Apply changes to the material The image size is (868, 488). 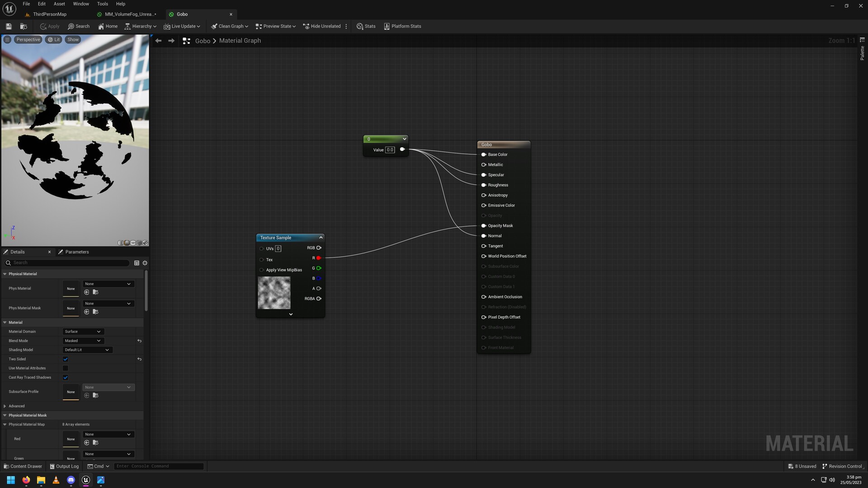point(49,26)
